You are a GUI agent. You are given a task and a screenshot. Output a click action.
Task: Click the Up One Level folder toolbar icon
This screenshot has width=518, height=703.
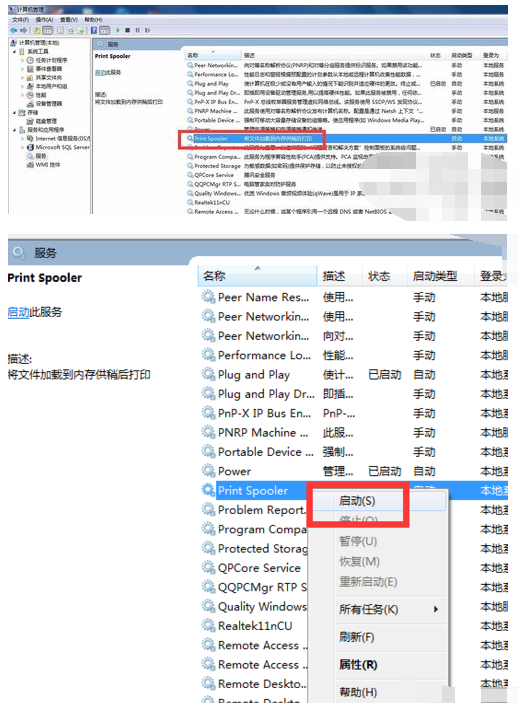(x=37, y=30)
